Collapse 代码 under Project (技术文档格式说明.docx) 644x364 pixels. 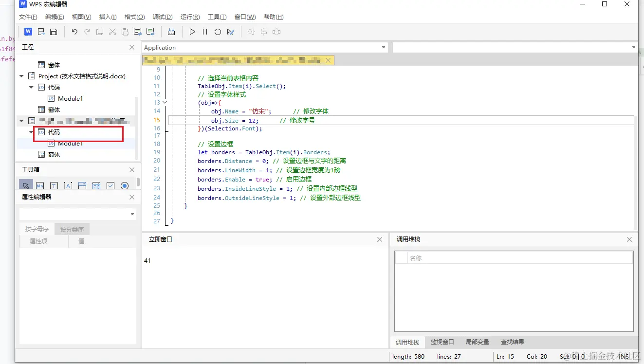click(x=31, y=88)
